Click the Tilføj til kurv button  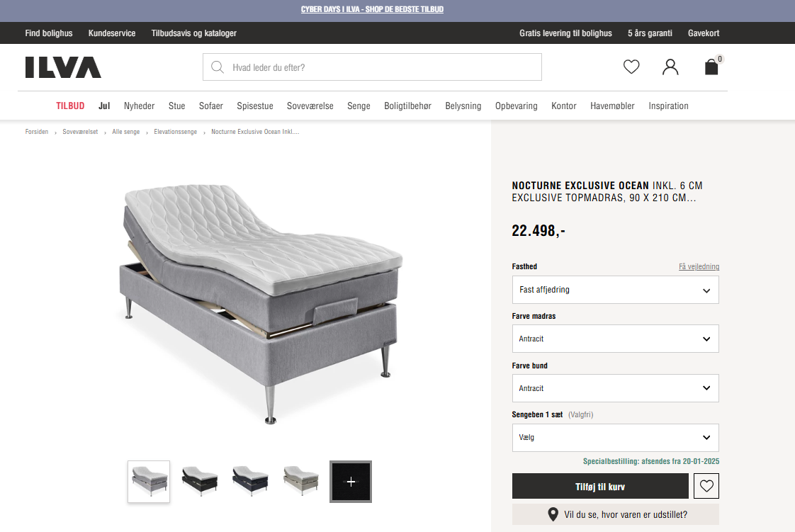[x=600, y=487]
